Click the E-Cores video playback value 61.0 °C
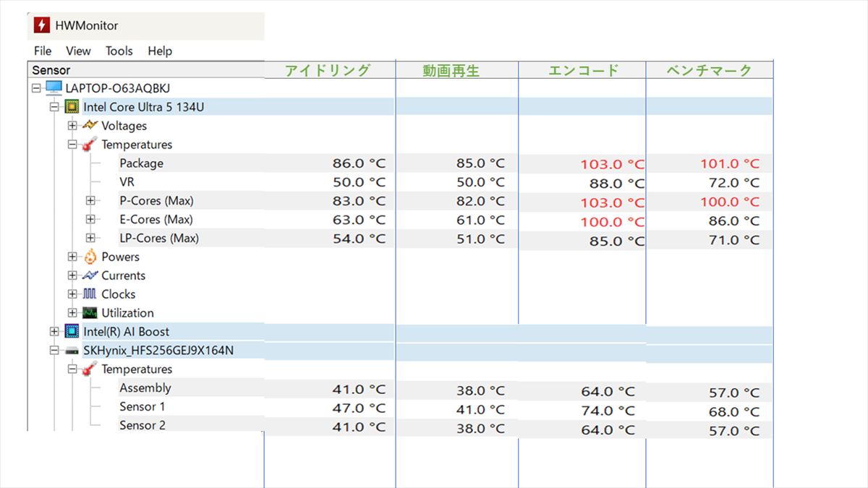The width and height of the screenshot is (868, 488). (x=480, y=221)
